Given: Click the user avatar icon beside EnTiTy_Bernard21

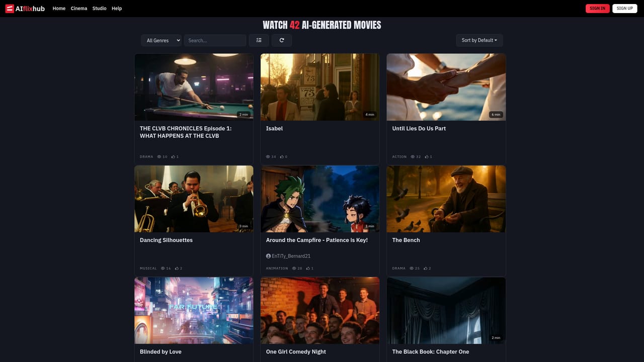Looking at the screenshot, I should [268, 256].
